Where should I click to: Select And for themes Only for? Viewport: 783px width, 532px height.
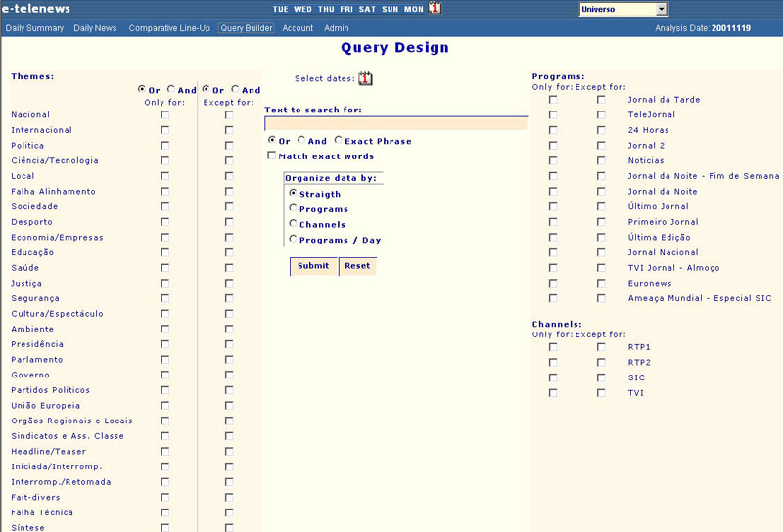171,89
